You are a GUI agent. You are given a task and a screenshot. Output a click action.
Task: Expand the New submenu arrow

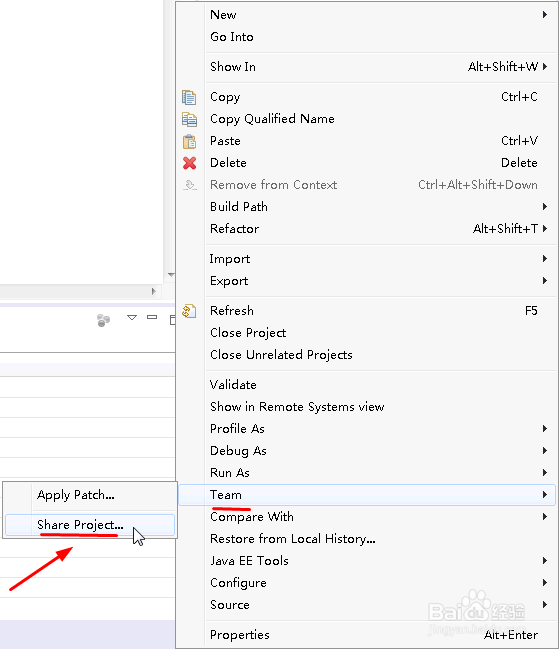pyautogui.click(x=545, y=14)
